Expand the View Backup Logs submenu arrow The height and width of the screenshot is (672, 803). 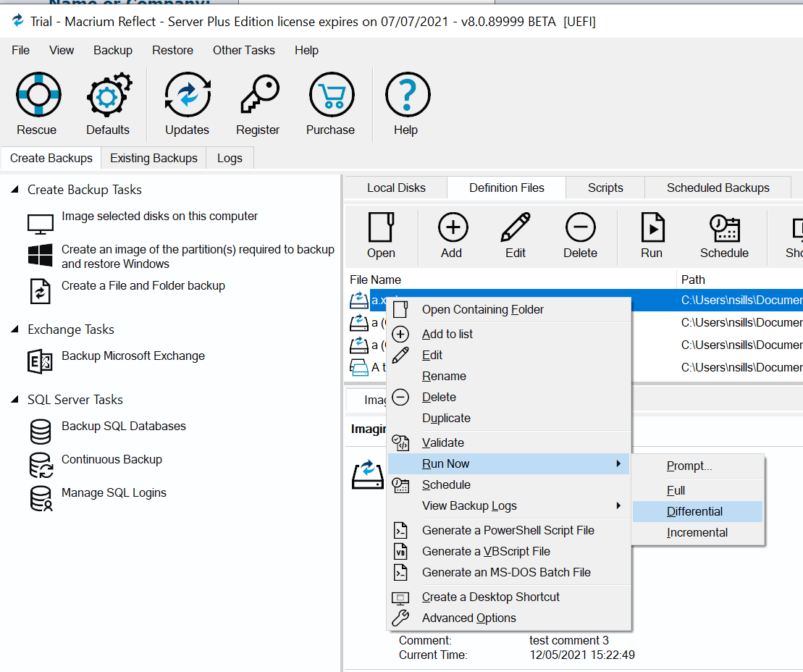[618, 505]
